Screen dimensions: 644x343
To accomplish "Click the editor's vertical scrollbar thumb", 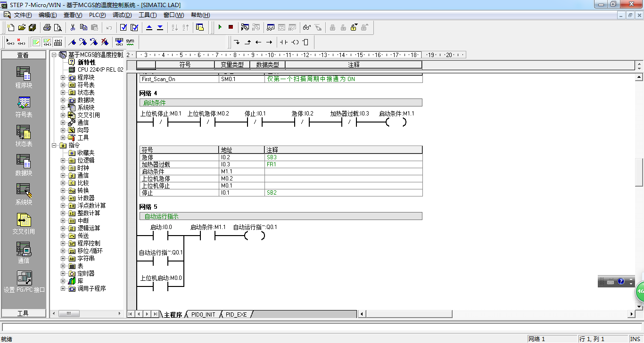I will tap(639, 173).
